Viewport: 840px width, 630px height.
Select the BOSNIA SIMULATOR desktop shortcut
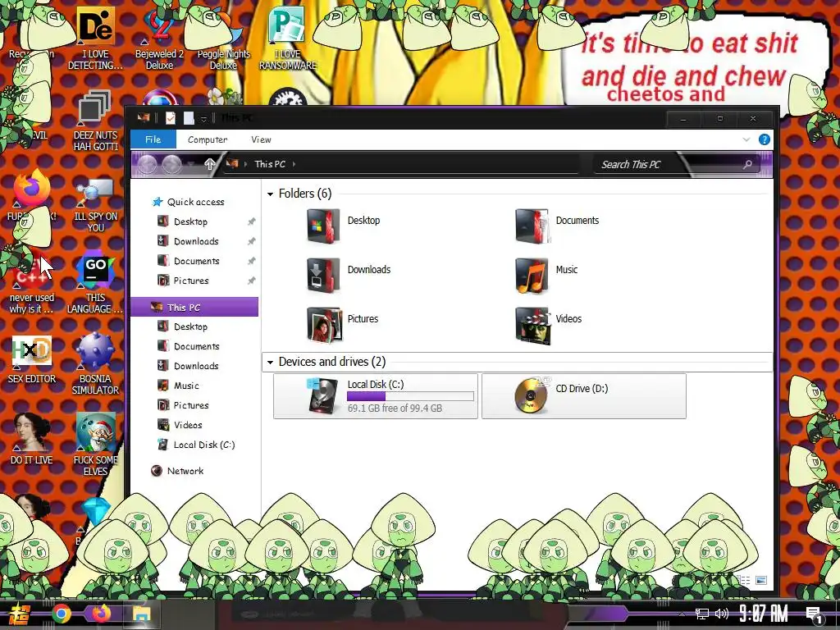[x=95, y=365]
